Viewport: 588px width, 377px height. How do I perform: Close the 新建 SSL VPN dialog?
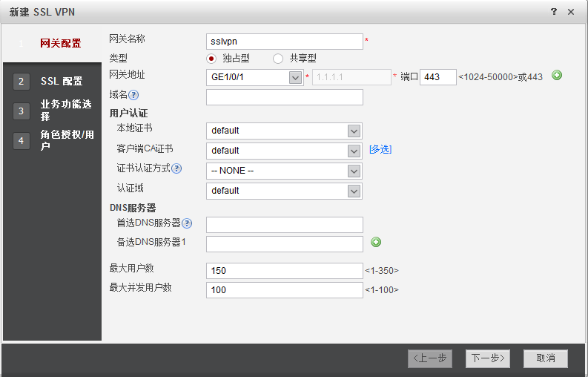click(x=571, y=12)
